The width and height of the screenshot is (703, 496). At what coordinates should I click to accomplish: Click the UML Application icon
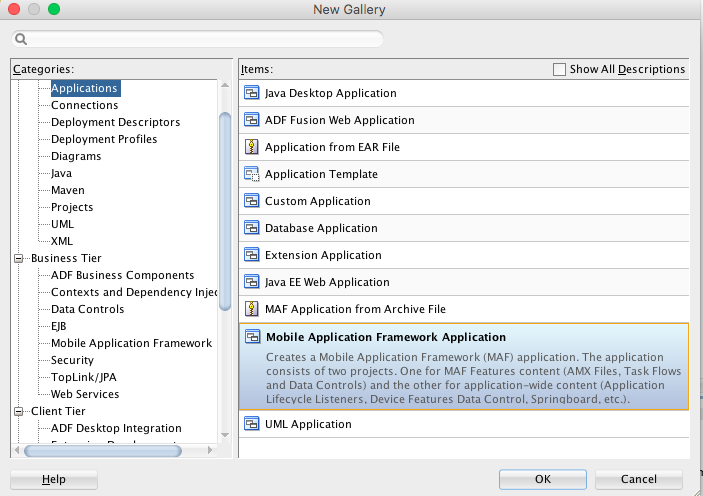(252, 424)
